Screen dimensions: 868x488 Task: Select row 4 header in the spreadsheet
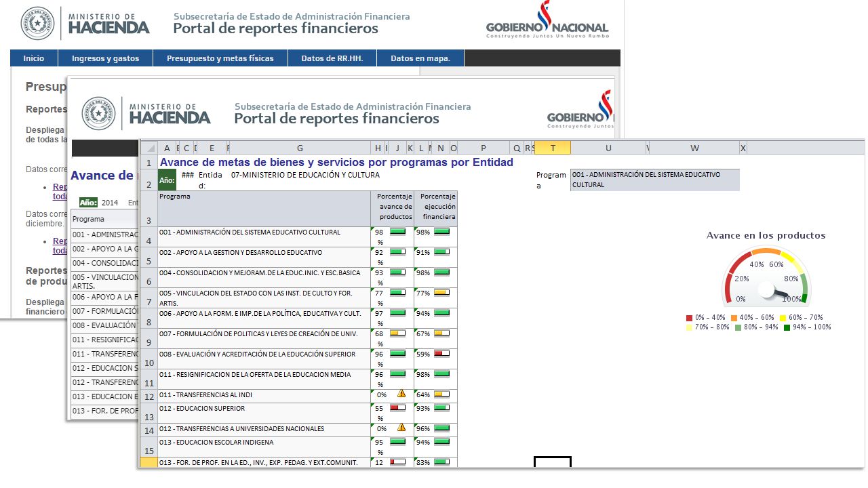coord(149,237)
